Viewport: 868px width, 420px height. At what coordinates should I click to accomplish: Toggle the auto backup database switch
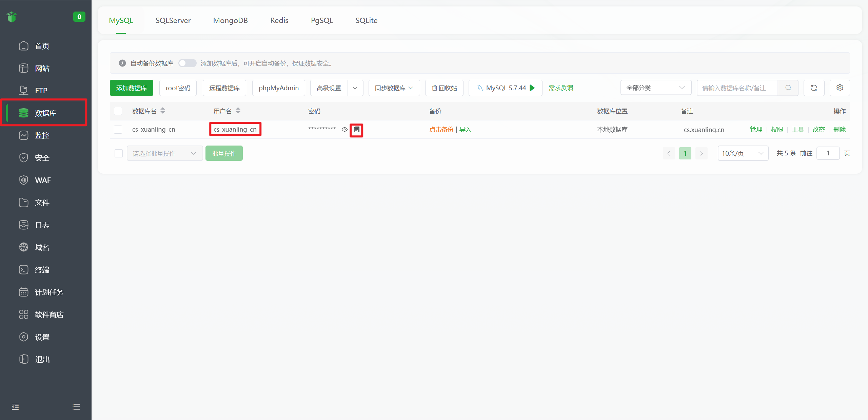pyautogui.click(x=188, y=63)
